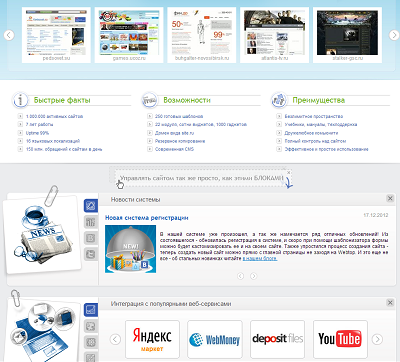
Task: Close the Новости системы block
Action: click(390, 198)
